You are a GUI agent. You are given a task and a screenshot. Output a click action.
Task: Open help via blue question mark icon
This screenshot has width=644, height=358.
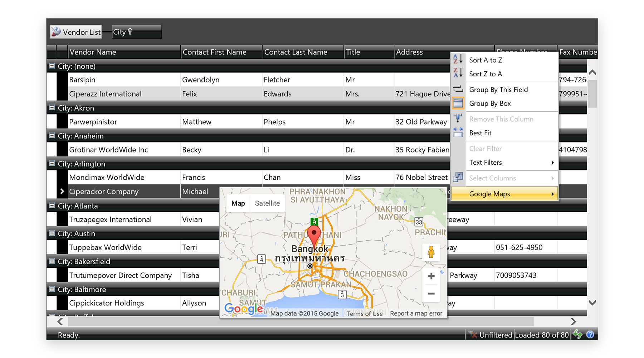tap(590, 334)
